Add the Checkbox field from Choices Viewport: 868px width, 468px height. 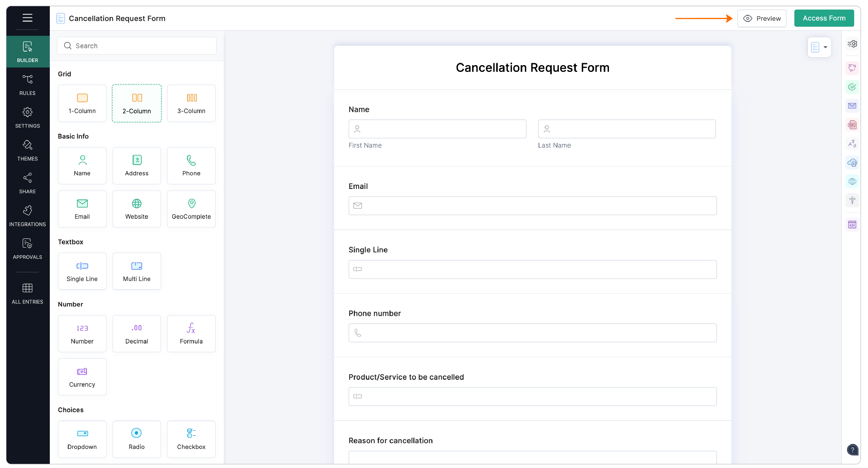coord(191,439)
